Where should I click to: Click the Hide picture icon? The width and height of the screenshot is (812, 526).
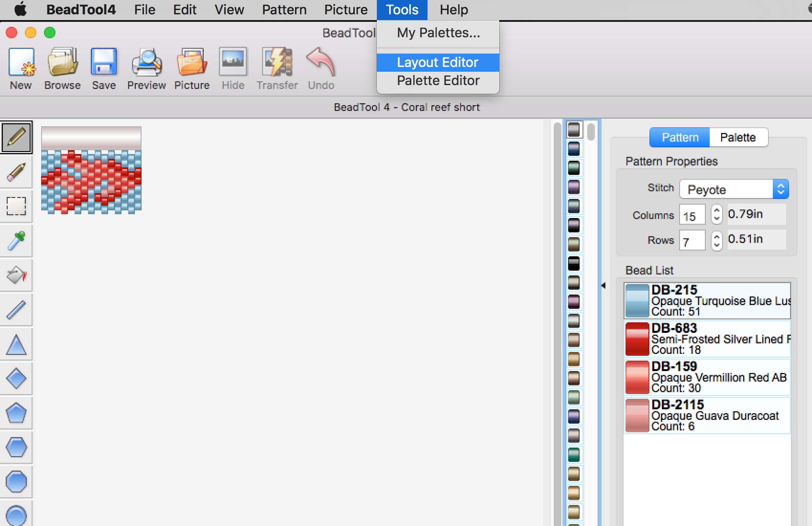[x=233, y=62]
